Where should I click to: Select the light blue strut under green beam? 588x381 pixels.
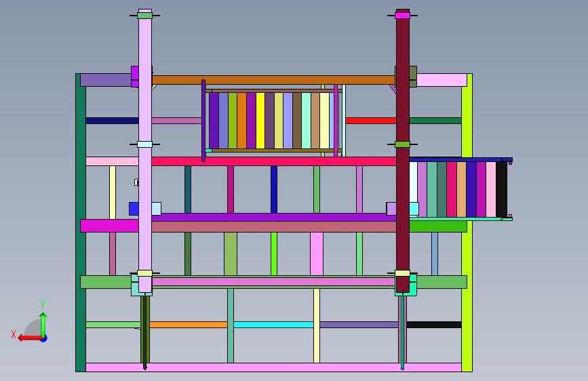click(x=435, y=254)
